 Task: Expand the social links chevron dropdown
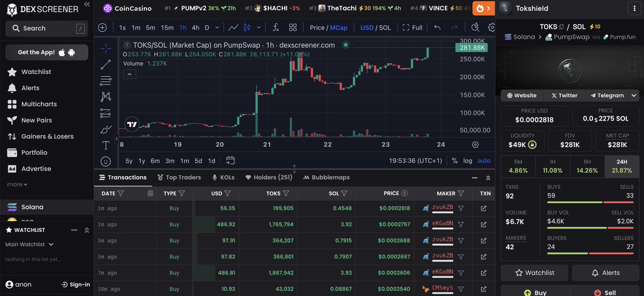pyautogui.click(x=634, y=95)
